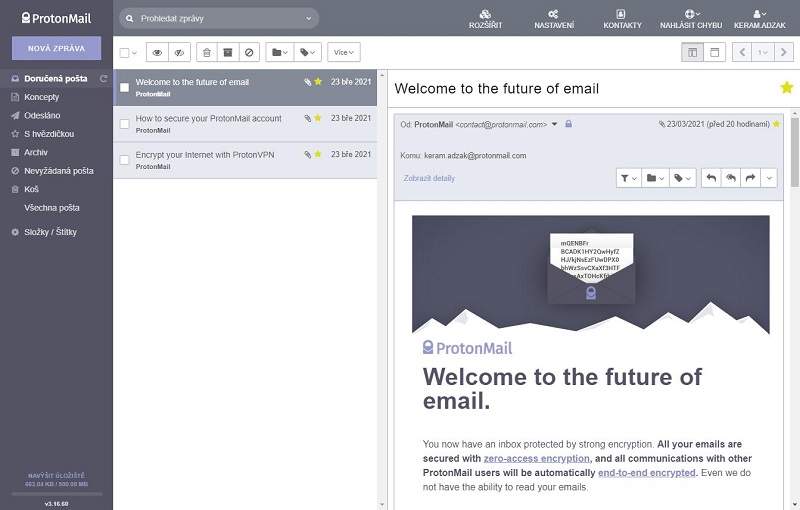Check 'Encrypt your Internet with ProtonVPN' row
This screenshot has width=800, height=510.
124,160
